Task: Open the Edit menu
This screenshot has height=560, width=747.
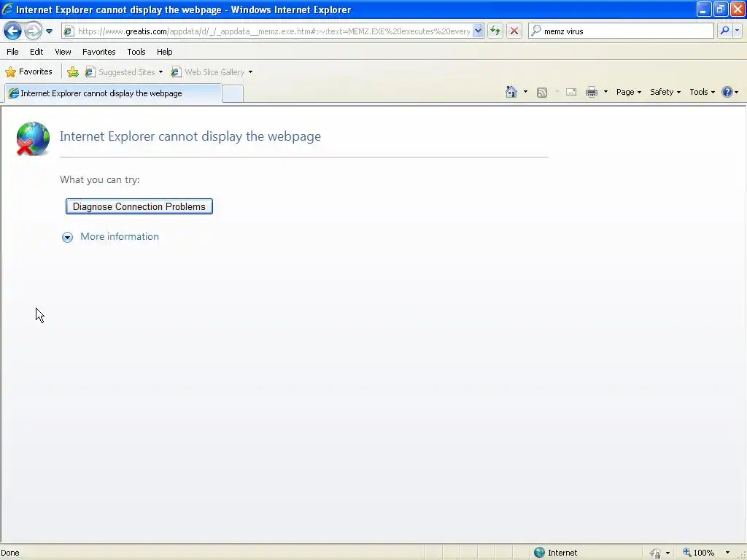Action: point(36,52)
